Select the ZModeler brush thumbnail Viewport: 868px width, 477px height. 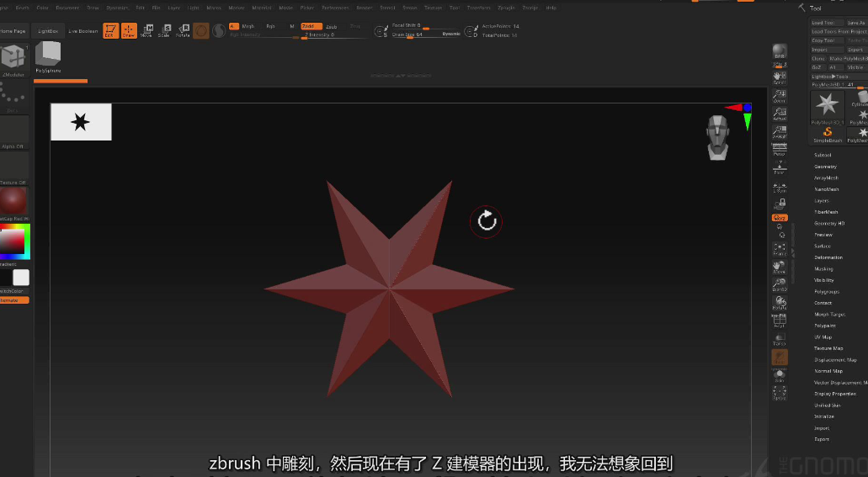[x=13, y=59]
